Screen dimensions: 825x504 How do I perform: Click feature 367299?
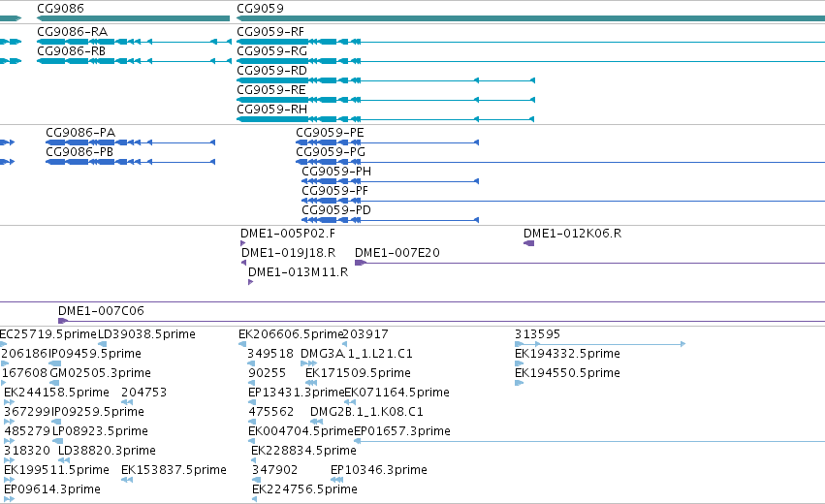pos(27,411)
